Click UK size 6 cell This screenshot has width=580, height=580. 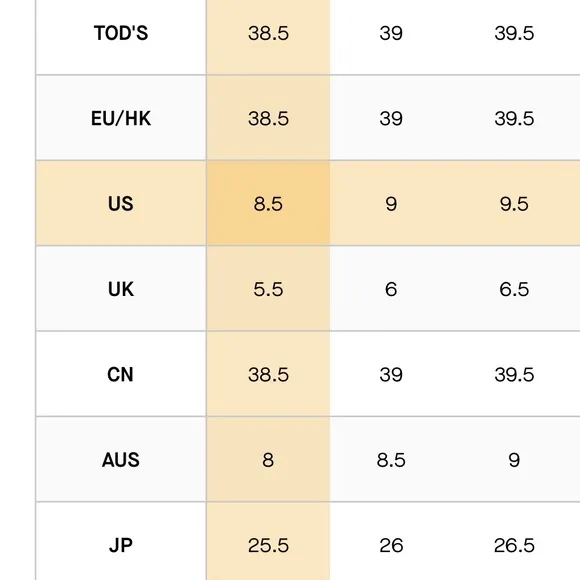pyautogui.click(x=391, y=289)
